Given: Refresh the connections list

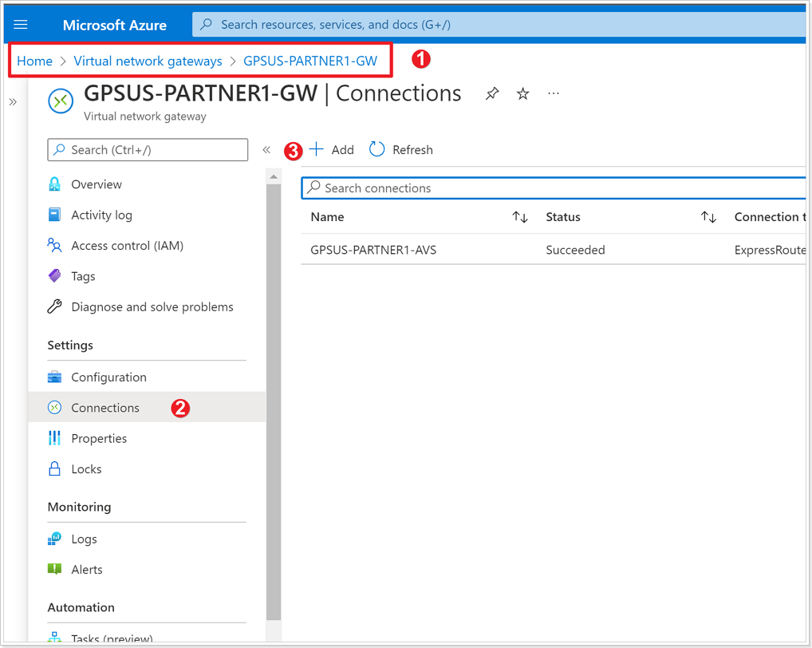Looking at the screenshot, I should point(401,150).
